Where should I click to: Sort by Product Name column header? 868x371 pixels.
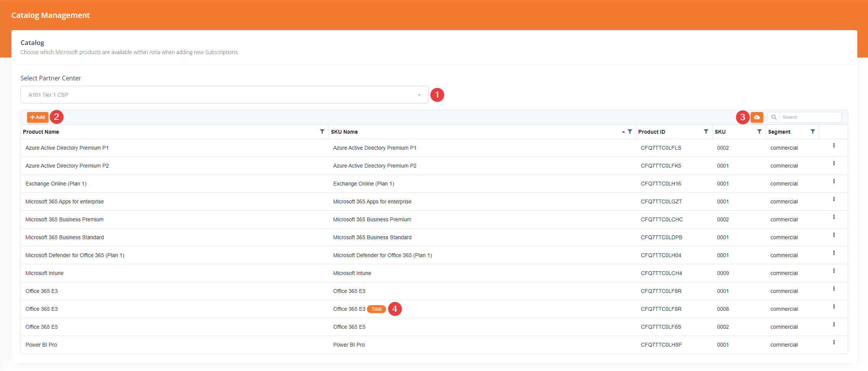[x=41, y=132]
